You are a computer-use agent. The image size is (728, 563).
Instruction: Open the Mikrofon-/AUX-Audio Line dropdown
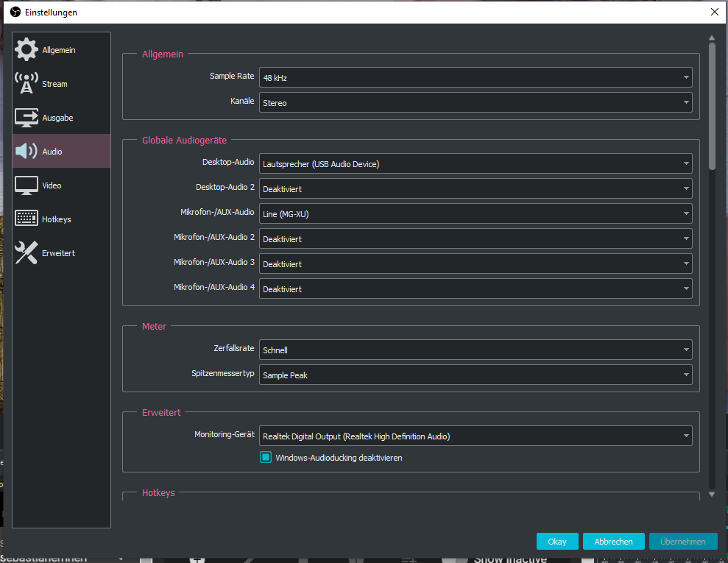(x=476, y=214)
